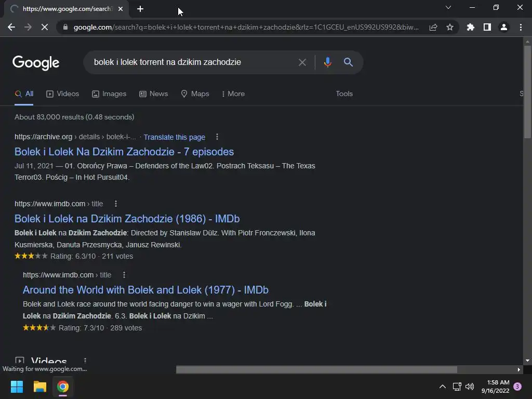The image size is (532, 399).
Task: Switch to the Images tab
Action: click(x=109, y=94)
